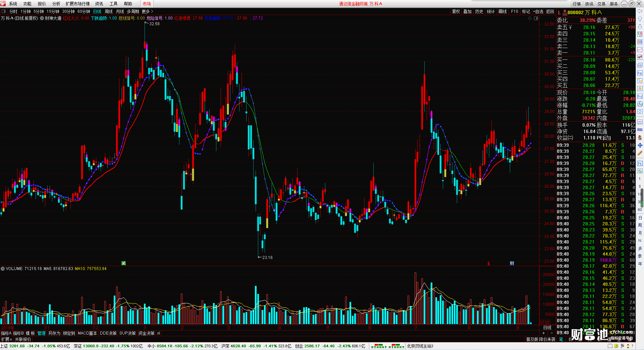
Task: Click the 画线 drawing button
Action: (503, 11)
